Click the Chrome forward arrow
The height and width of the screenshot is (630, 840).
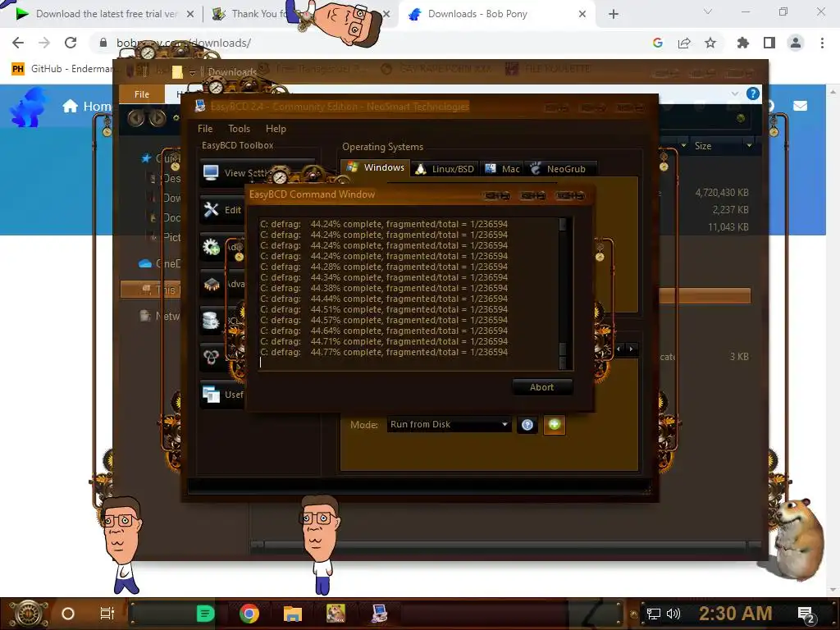pos(44,43)
